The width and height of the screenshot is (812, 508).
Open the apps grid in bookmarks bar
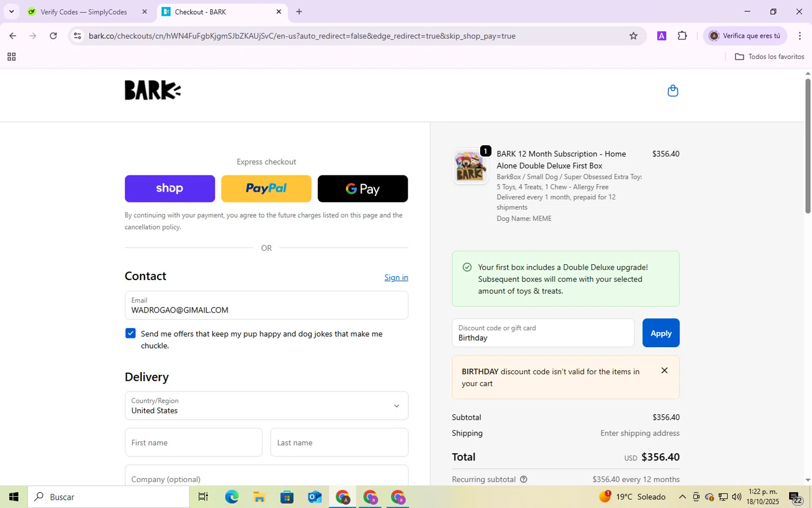click(11, 57)
